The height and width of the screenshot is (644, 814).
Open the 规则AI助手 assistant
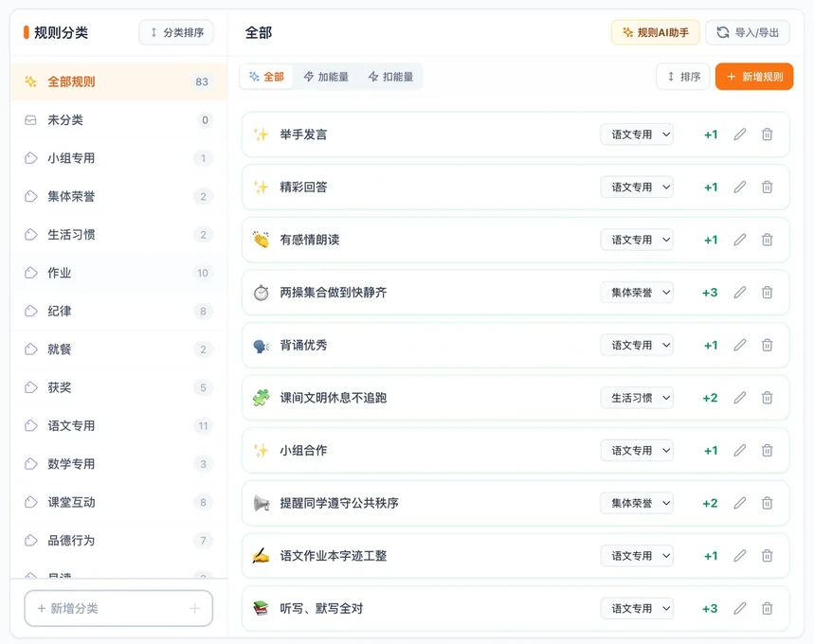[x=655, y=33]
